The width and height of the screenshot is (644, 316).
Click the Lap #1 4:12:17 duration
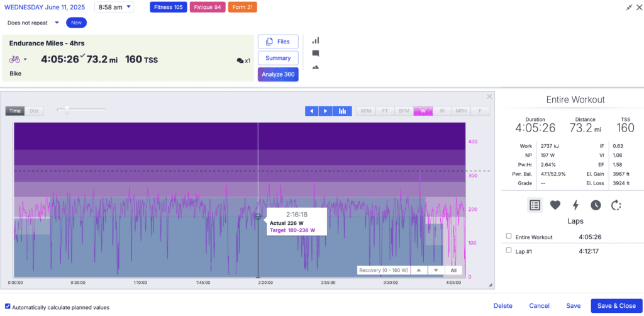[590, 251]
